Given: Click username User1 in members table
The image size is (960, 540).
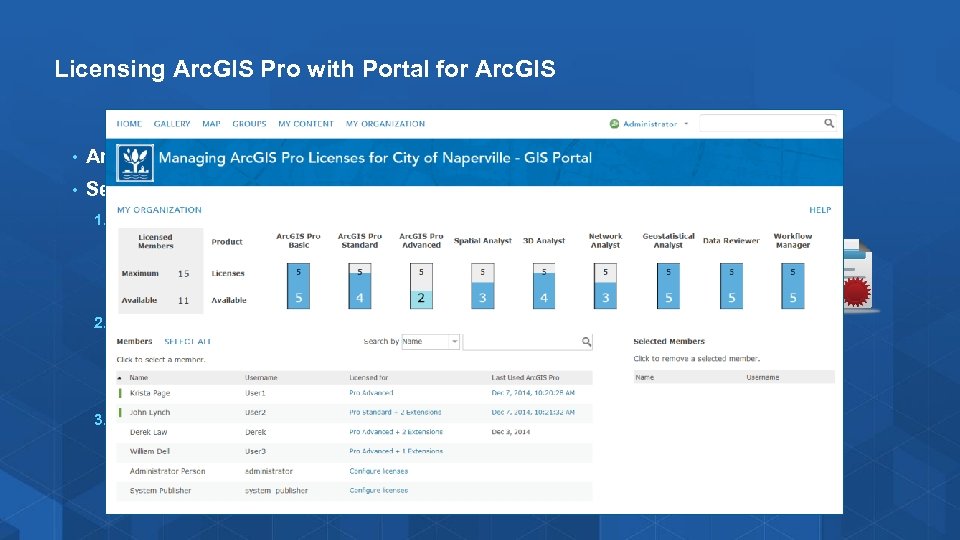Looking at the screenshot, I should coord(255,393).
